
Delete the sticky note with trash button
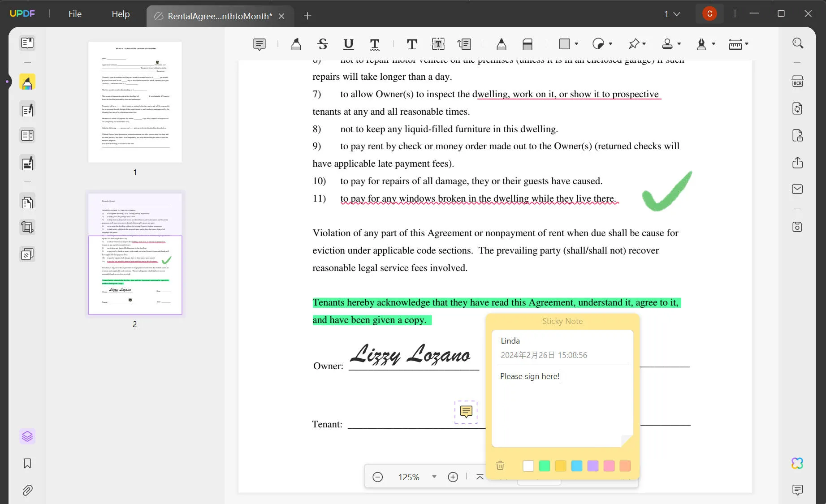(x=500, y=466)
